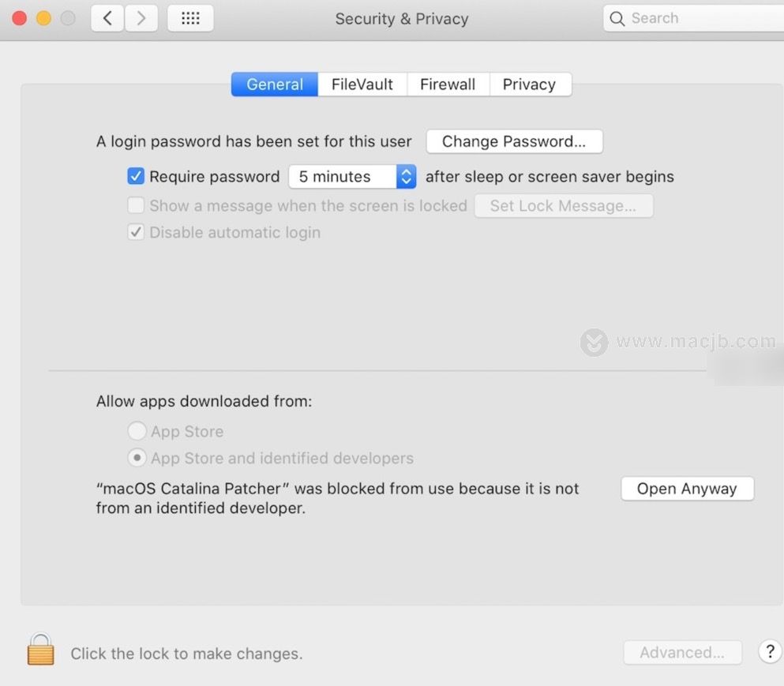This screenshot has height=686, width=784.
Task: Click the back navigation arrow
Action: pyautogui.click(x=107, y=18)
